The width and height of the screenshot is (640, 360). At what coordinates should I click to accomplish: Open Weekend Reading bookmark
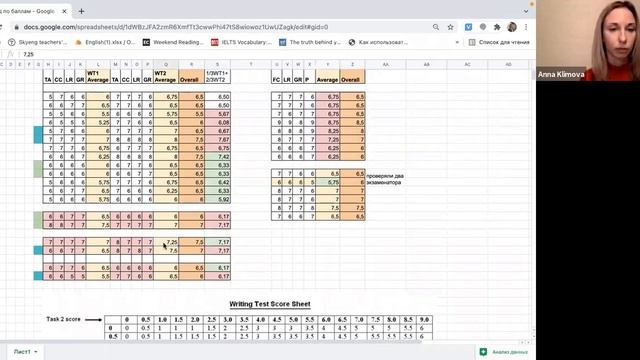pos(173,42)
